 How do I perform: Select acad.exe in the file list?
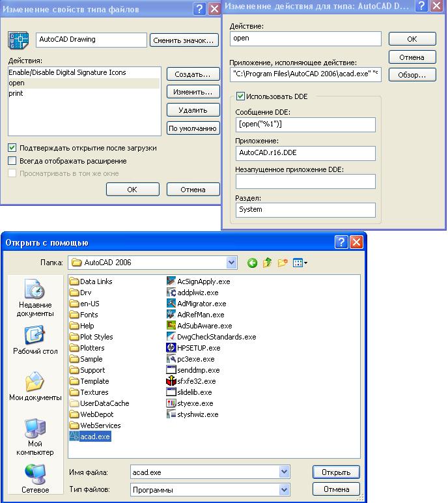(90, 437)
